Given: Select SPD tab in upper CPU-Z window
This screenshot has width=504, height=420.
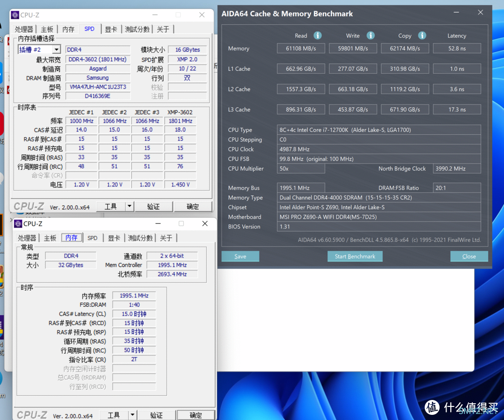Looking at the screenshot, I should click(x=89, y=29).
